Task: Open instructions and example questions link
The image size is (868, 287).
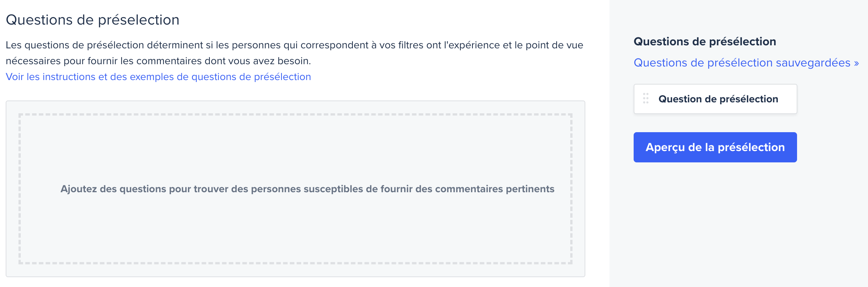Action: pos(158,77)
